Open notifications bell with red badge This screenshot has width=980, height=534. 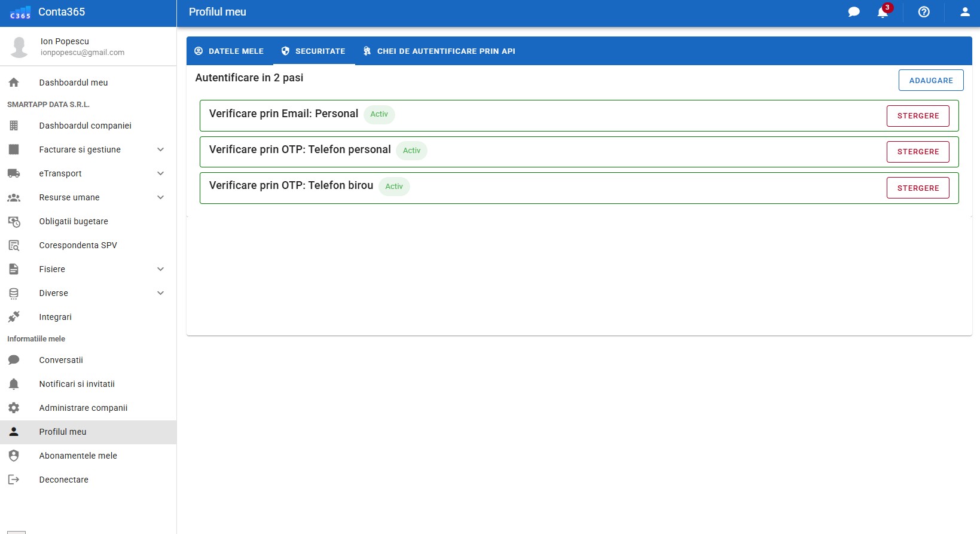point(883,12)
